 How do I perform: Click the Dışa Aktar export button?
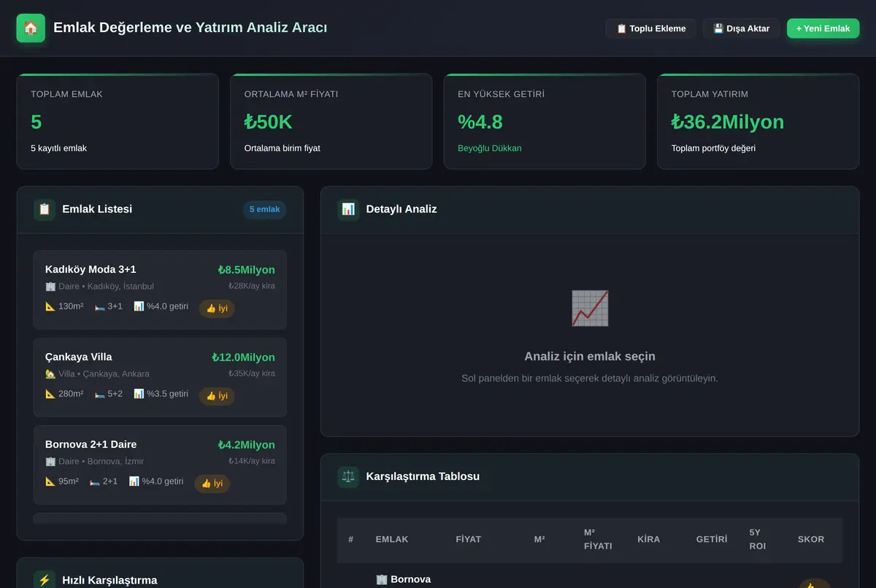(x=741, y=28)
